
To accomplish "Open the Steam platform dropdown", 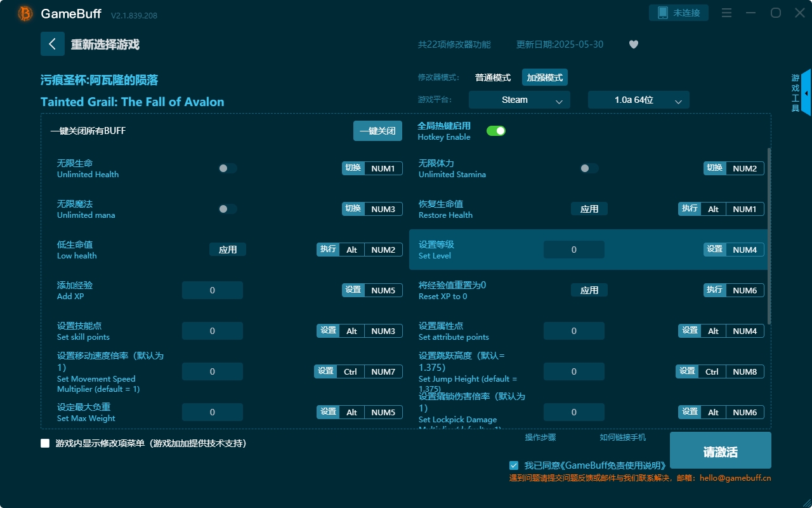I will (x=519, y=100).
